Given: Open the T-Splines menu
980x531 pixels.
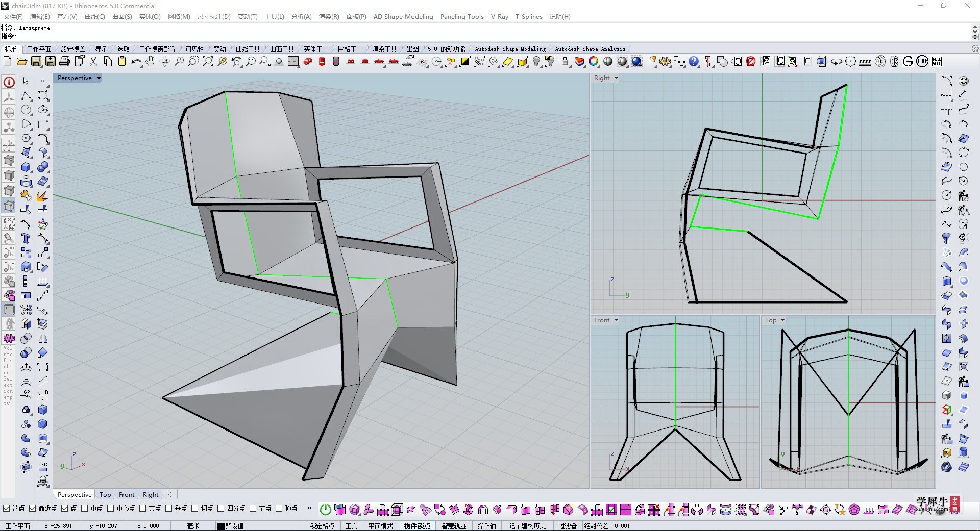Looking at the screenshot, I should (529, 17).
